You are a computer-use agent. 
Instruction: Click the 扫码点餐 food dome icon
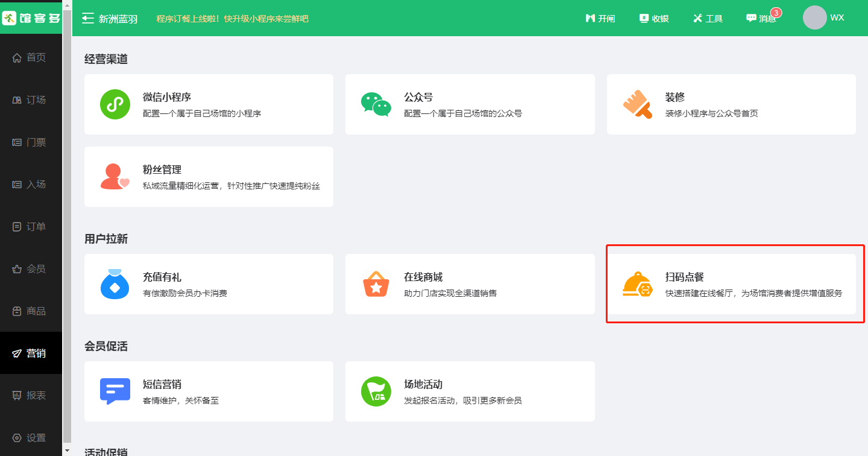(637, 284)
